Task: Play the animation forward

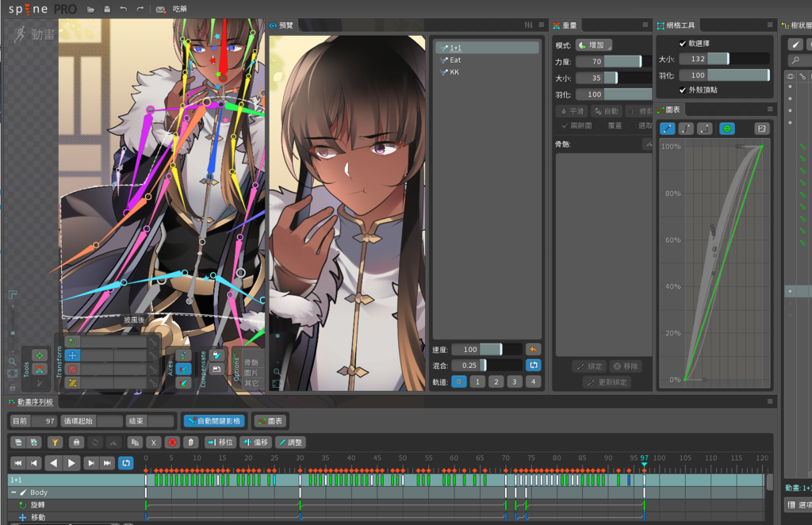Action: (x=71, y=463)
